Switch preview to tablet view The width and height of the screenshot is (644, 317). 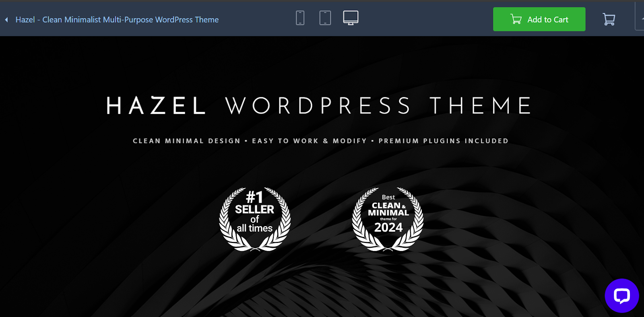click(325, 18)
